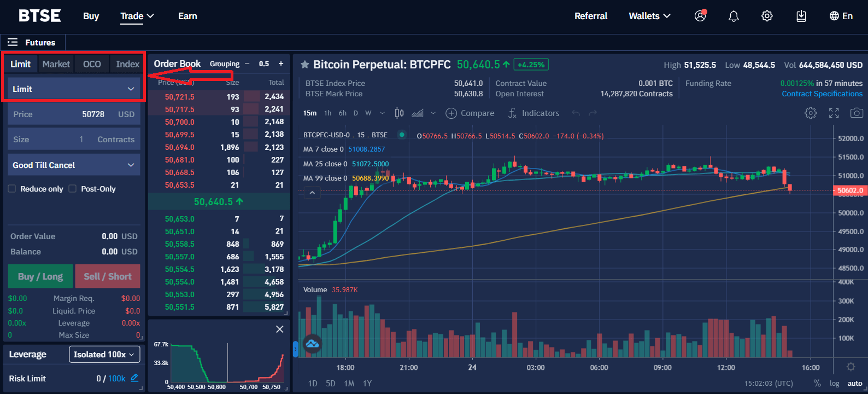Favorite Bitcoin Perpetual with star icon
The height and width of the screenshot is (394, 868).
click(x=305, y=65)
